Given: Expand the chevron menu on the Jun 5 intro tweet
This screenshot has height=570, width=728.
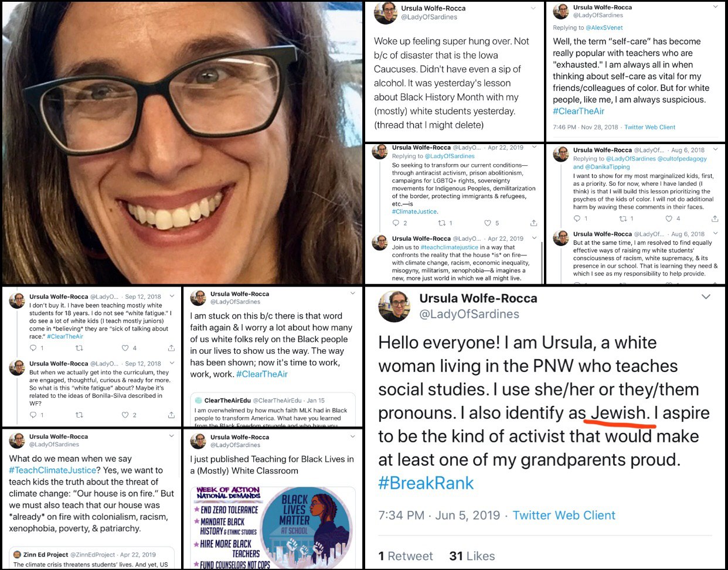Looking at the screenshot, I should [706, 296].
